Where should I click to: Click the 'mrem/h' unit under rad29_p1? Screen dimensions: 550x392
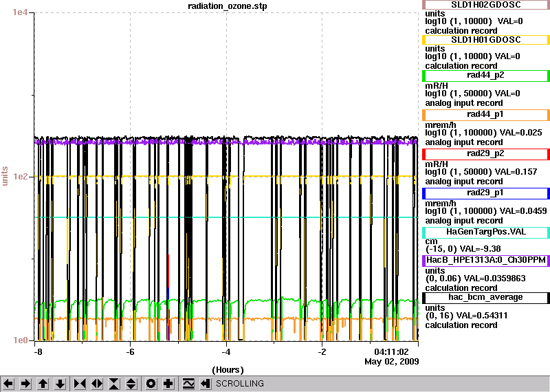[x=441, y=204]
